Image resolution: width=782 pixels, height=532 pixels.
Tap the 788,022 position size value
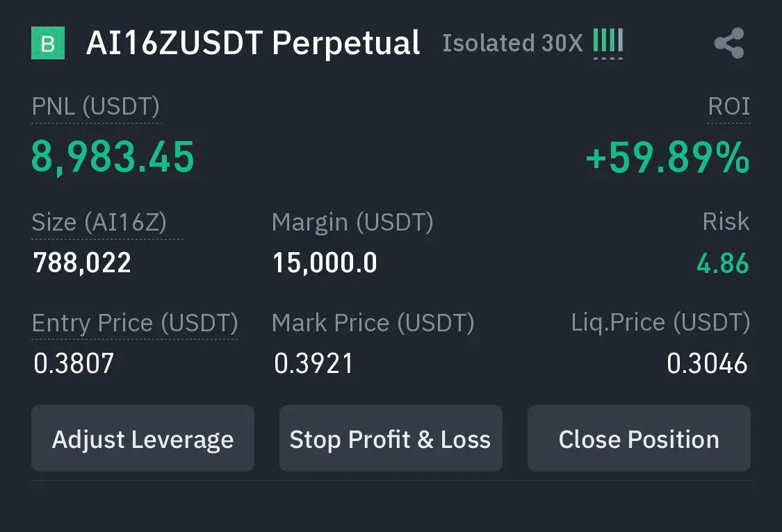tap(82, 263)
